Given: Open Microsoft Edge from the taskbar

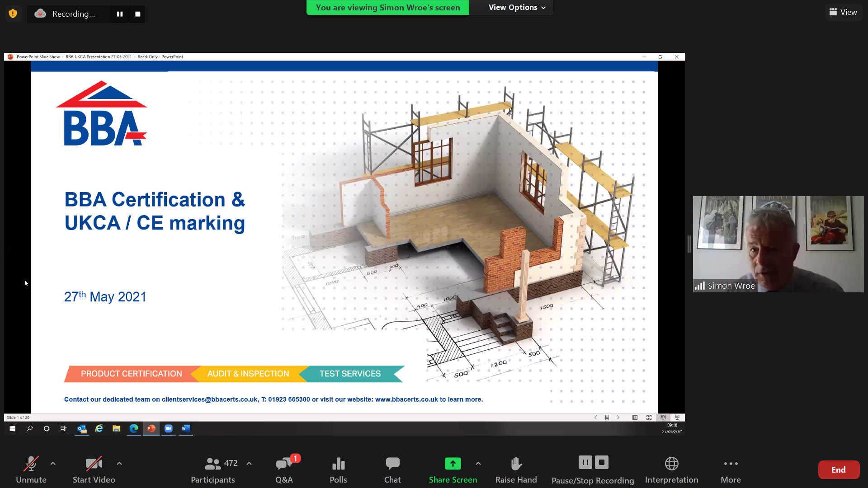Looking at the screenshot, I should (x=134, y=428).
